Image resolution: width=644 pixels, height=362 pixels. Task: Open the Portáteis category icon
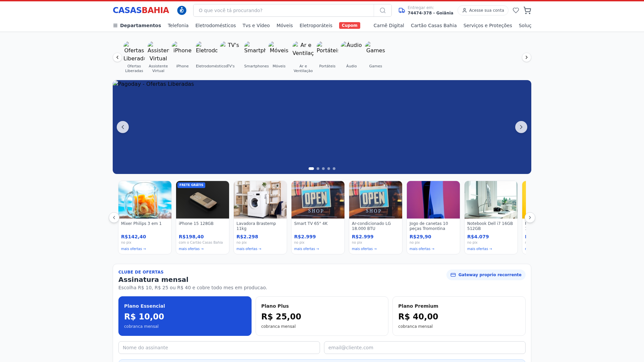[327, 52]
